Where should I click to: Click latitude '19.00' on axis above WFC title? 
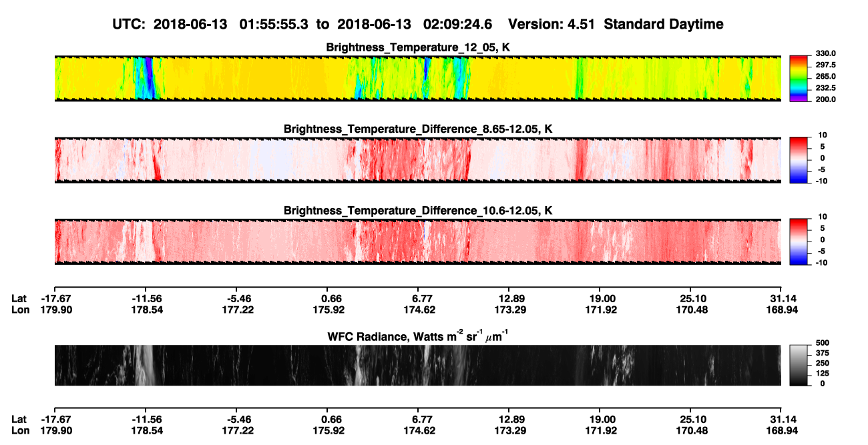[x=601, y=298]
